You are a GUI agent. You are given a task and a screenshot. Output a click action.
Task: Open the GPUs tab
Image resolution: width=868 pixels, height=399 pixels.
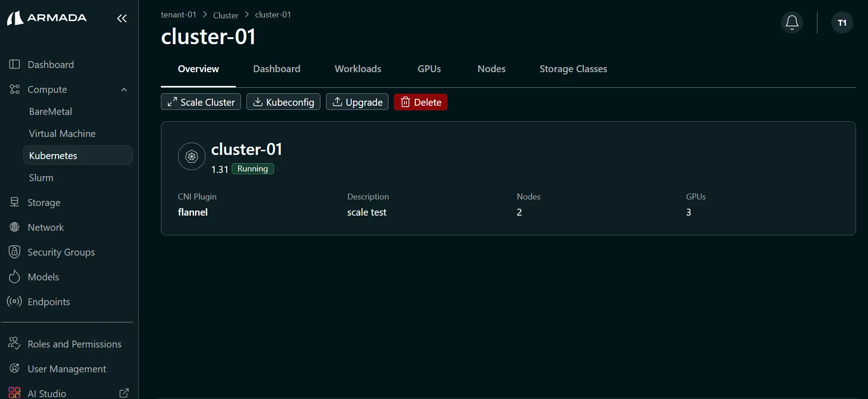429,69
